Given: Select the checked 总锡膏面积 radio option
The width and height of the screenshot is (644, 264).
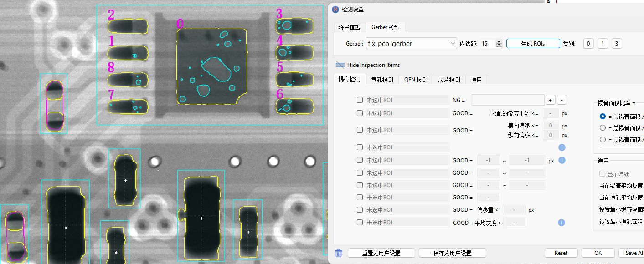Looking at the screenshot, I should point(603,117).
